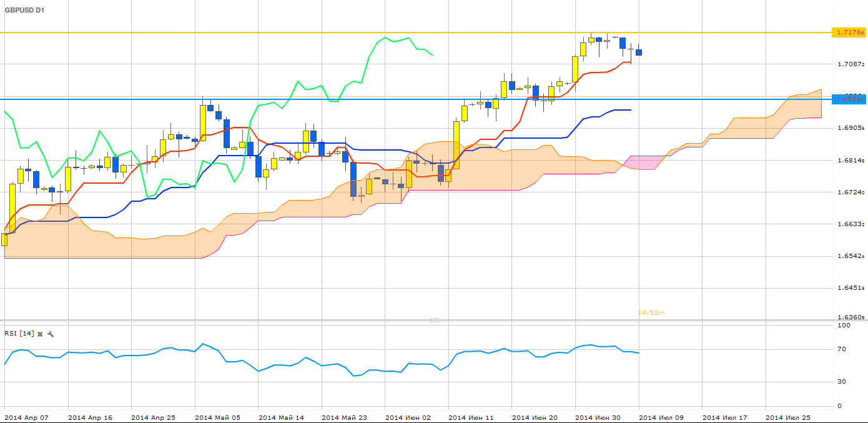Select the blue 1.6986 price level tag
Image resolution: width=868 pixels, height=423 pixels.
(x=849, y=99)
